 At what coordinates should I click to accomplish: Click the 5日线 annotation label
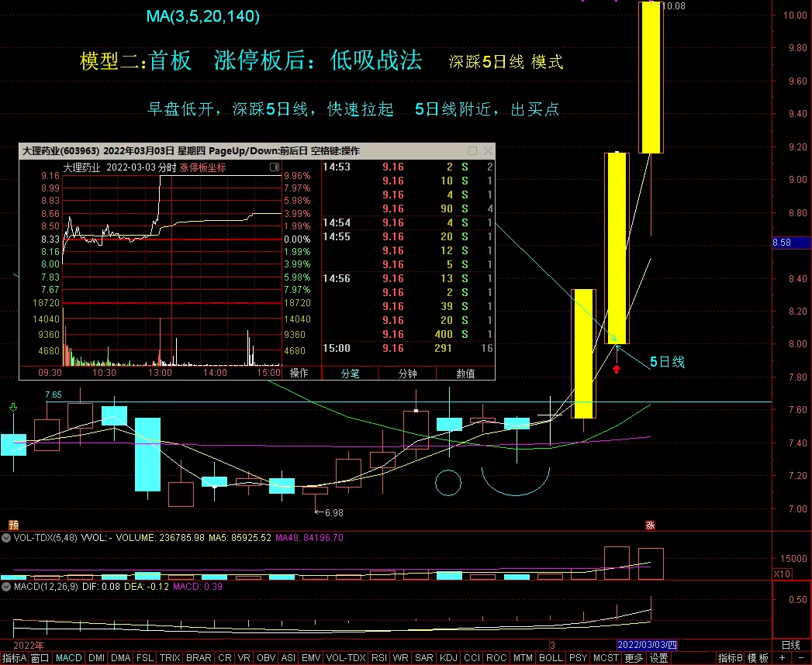coord(668,362)
